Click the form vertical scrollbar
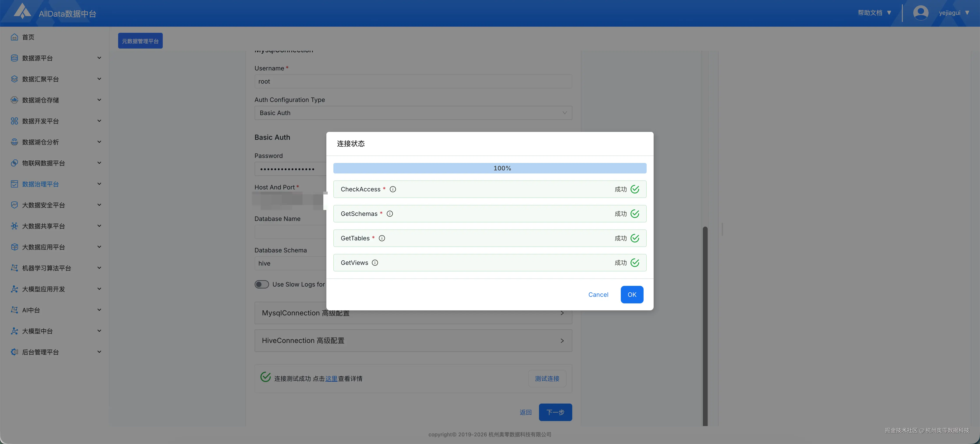Screen dimensions: 980x444 705,326
